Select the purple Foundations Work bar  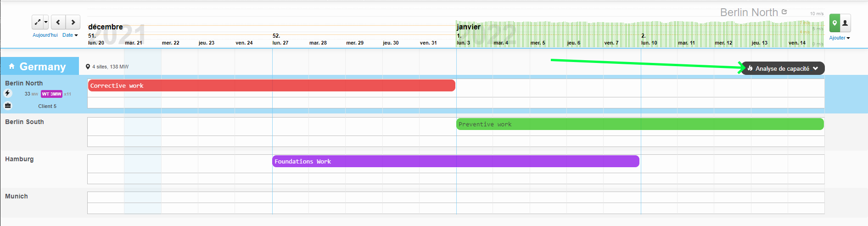pyautogui.click(x=455, y=161)
